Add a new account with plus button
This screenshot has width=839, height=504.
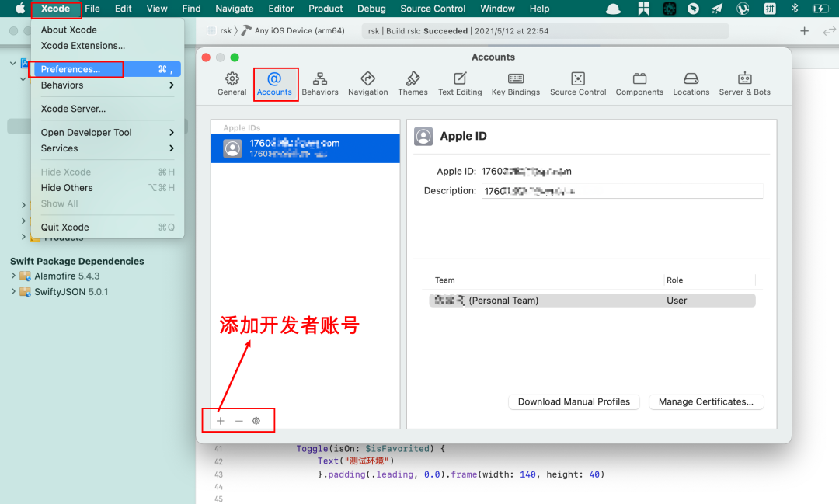coord(221,421)
